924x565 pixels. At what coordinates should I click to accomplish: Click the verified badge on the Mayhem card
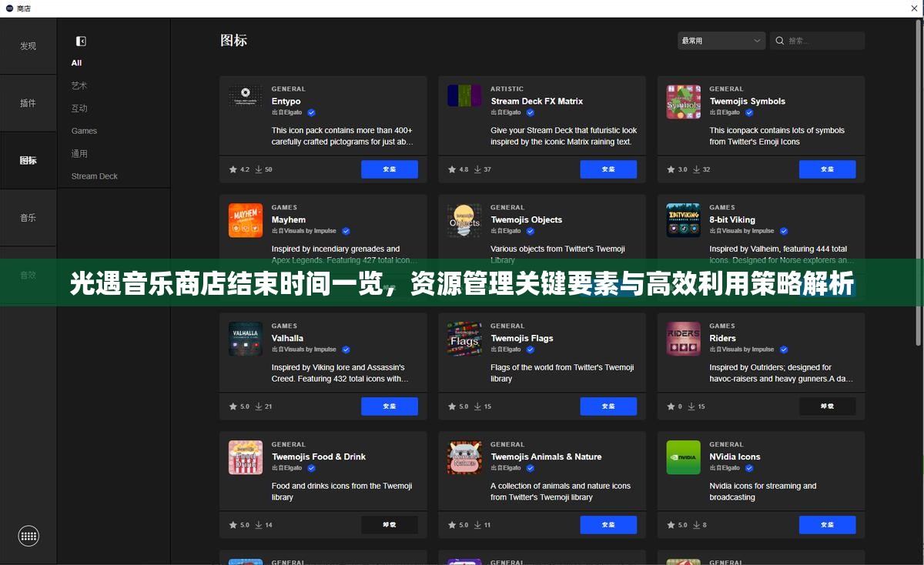(346, 230)
